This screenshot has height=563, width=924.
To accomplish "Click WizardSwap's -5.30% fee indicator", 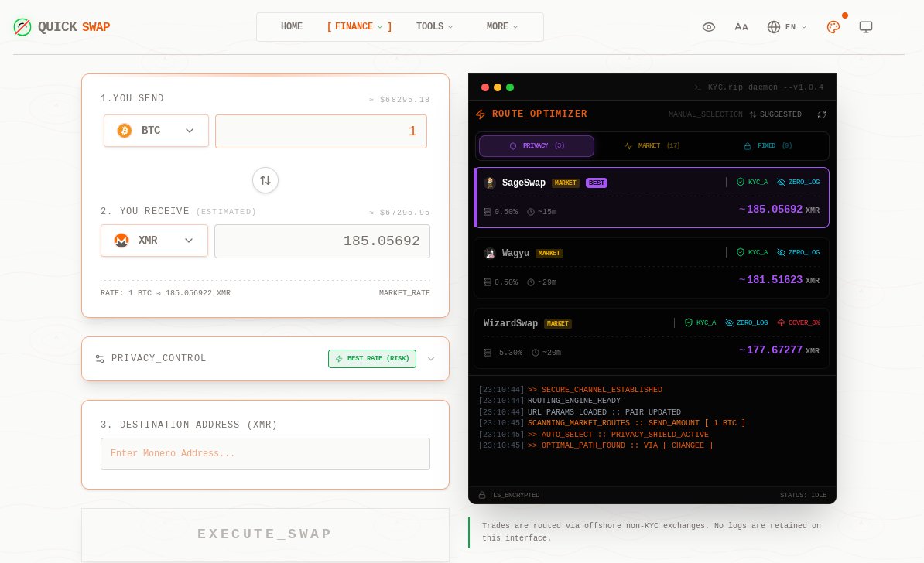I will (503, 353).
